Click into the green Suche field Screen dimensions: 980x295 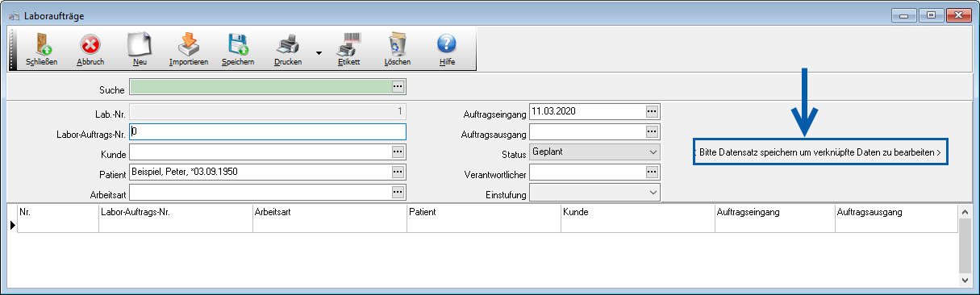point(260,86)
